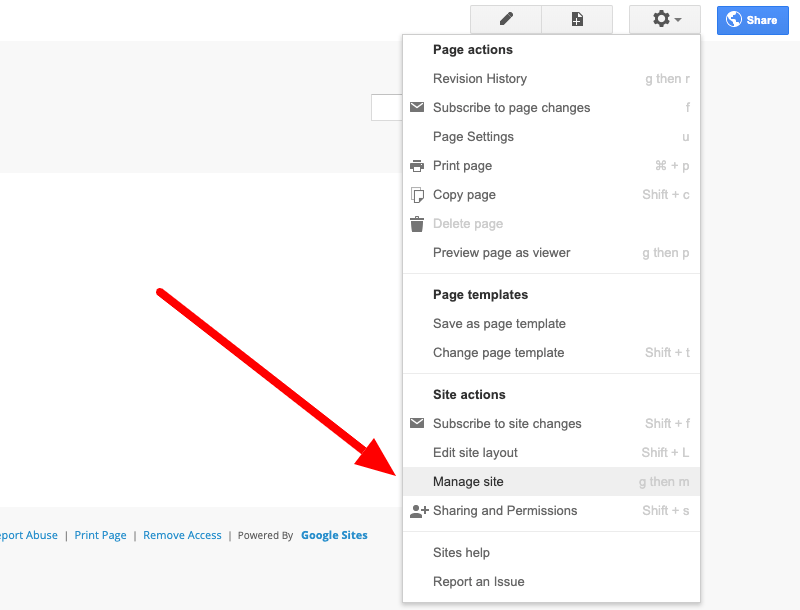Expand the gear dropdown arrow
The height and width of the screenshot is (610, 800).
676,19
